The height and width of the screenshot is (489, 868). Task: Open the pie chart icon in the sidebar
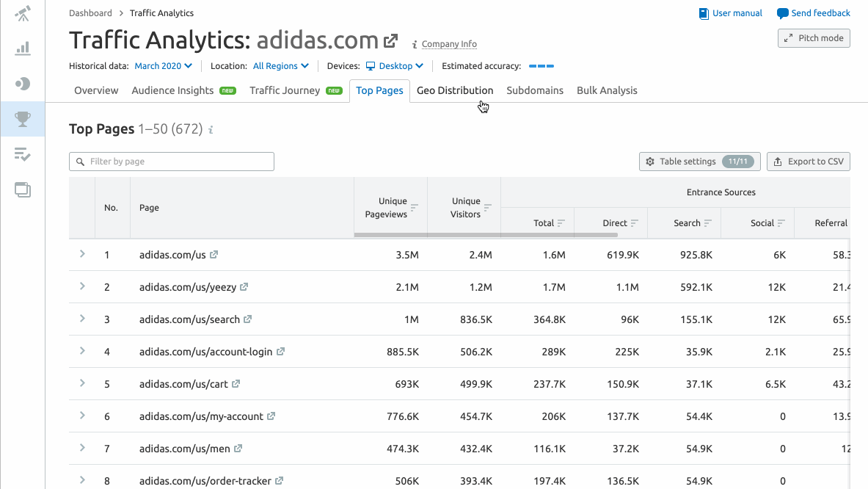[23, 84]
